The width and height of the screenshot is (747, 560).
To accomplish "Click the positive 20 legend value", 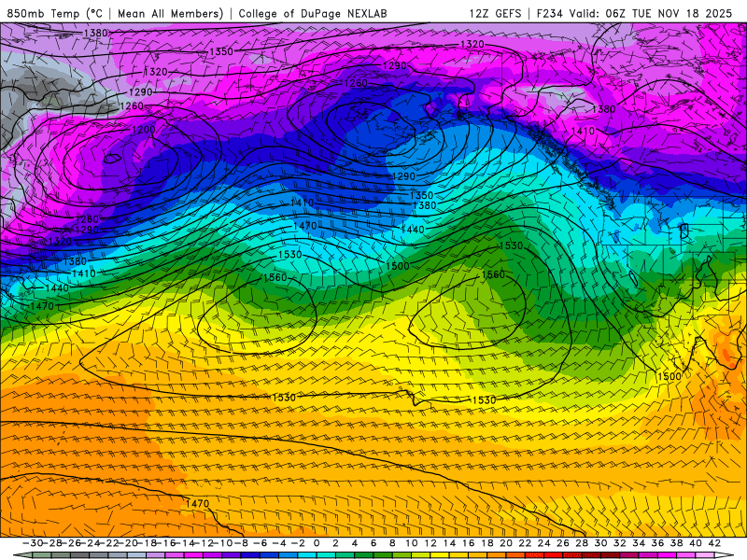I will (x=506, y=543).
